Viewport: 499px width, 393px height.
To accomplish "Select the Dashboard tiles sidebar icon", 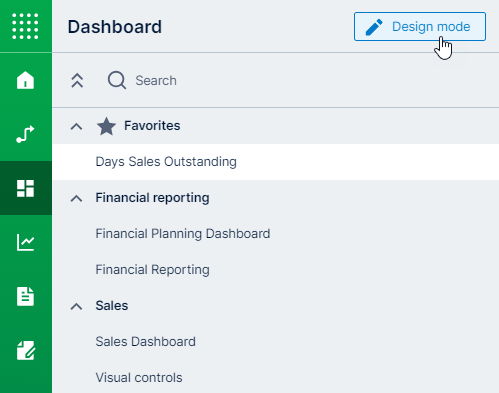I will click(x=25, y=188).
